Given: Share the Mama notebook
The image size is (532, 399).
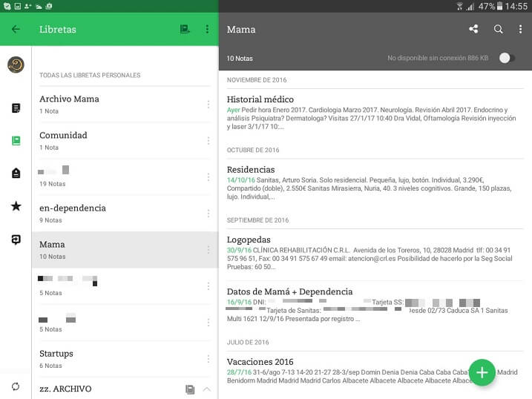Looking at the screenshot, I should (x=473, y=29).
